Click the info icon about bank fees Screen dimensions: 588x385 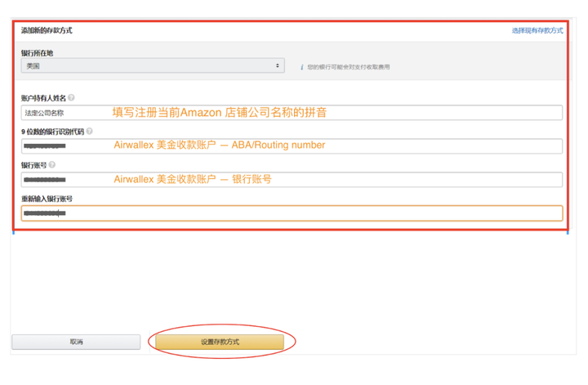point(301,67)
